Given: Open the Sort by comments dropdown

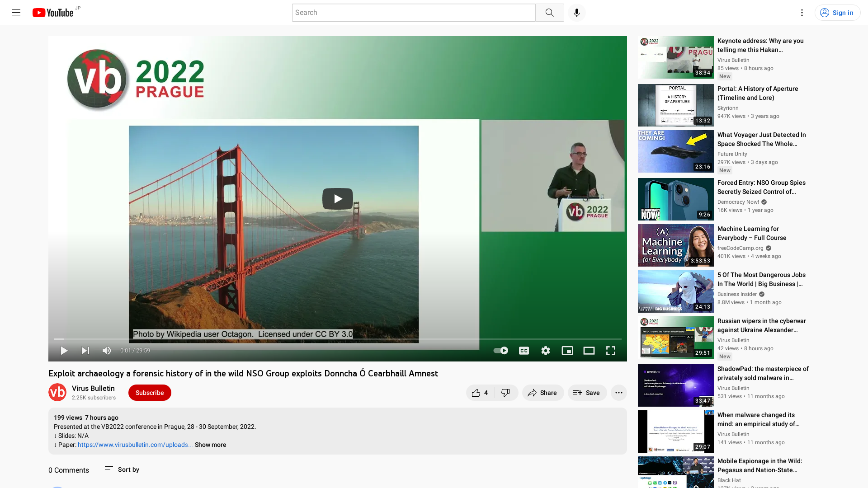Looking at the screenshot, I should click(122, 469).
